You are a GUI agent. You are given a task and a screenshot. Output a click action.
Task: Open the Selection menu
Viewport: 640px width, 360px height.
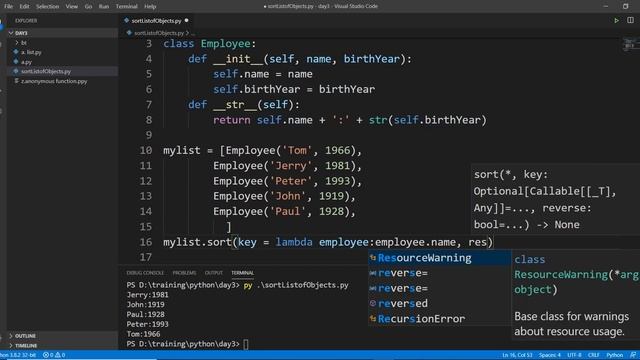click(47, 7)
